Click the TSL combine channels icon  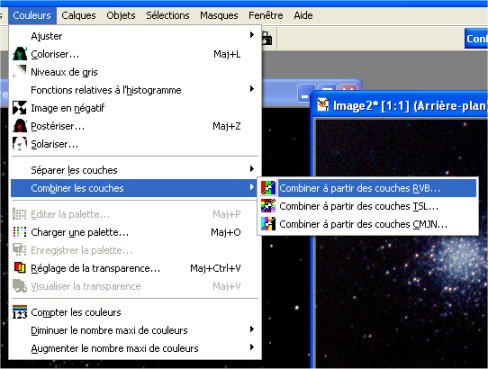coord(268,206)
